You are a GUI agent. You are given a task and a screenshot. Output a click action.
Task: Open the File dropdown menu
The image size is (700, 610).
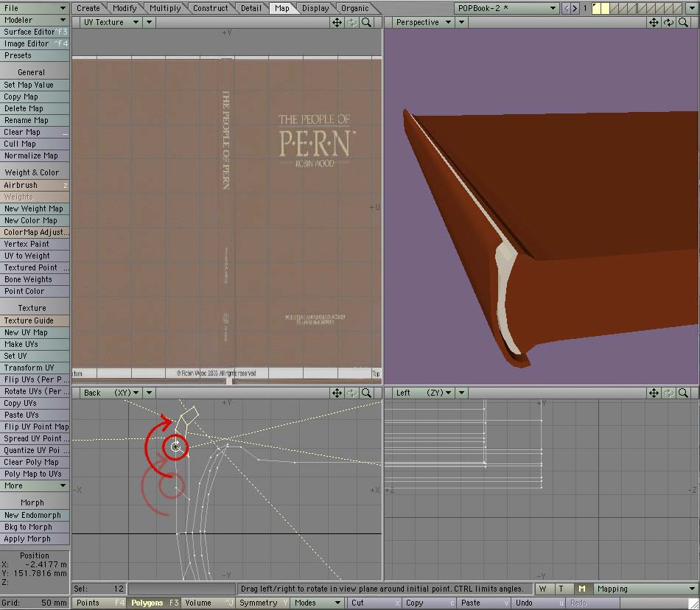click(x=35, y=8)
